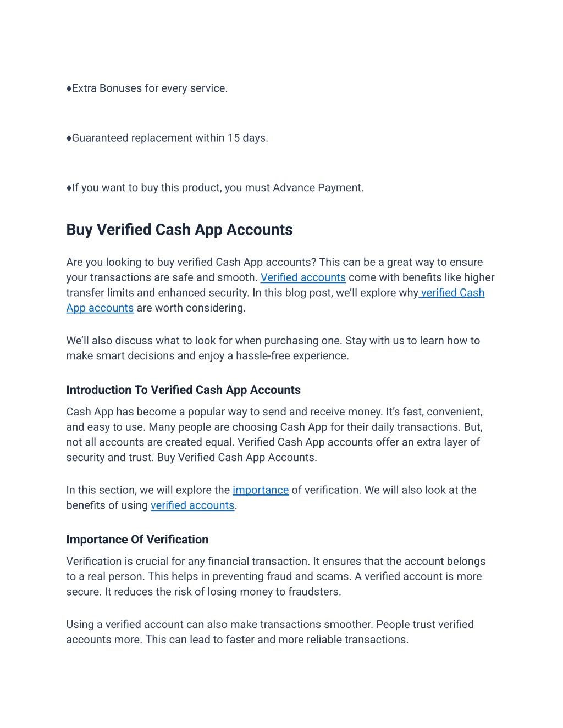This screenshot has width=563, height=728.
Task: Open the capitalized "Verified accounts" link
Action: [x=303, y=277]
